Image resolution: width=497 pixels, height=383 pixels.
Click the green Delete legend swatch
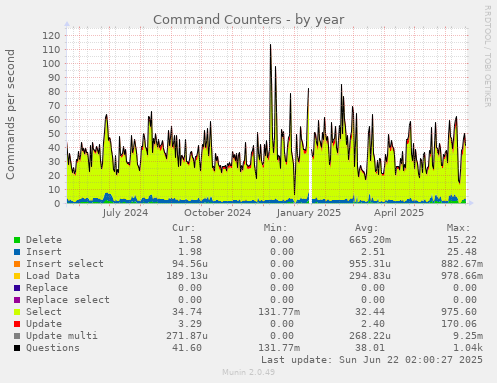click(17, 240)
